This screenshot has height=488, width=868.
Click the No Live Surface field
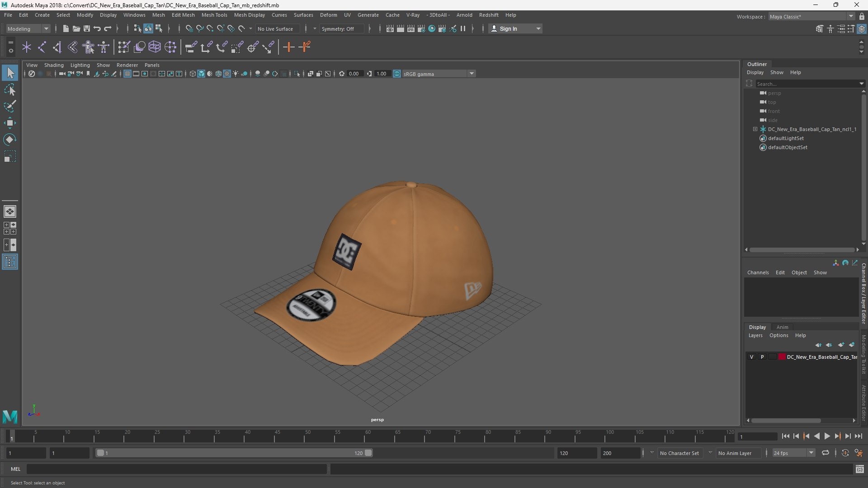click(x=277, y=28)
